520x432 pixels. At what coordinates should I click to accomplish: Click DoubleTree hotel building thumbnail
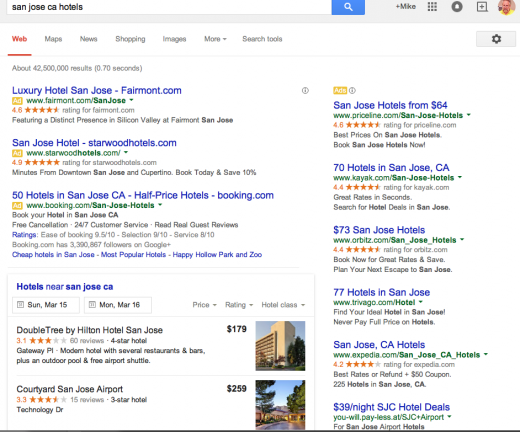coord(280,346)
